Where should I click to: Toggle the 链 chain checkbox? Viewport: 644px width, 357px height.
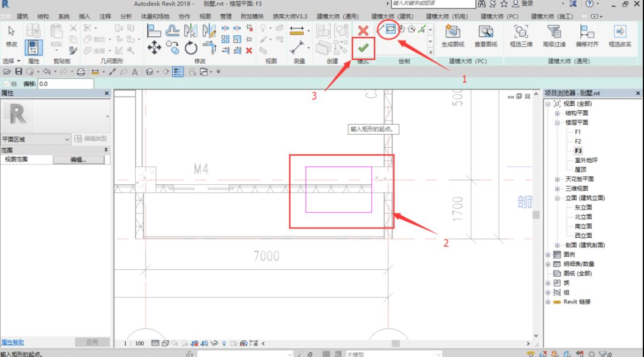[x=7, y=84]
